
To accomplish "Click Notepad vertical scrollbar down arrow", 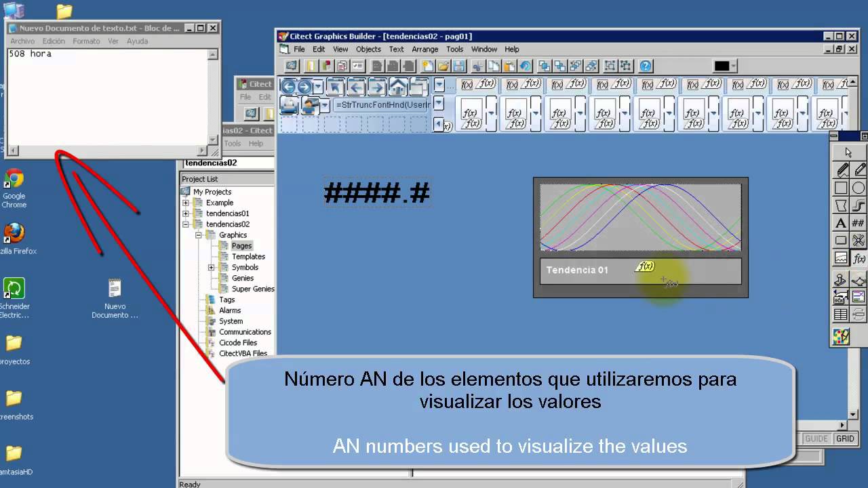I will tap(213, 140).
